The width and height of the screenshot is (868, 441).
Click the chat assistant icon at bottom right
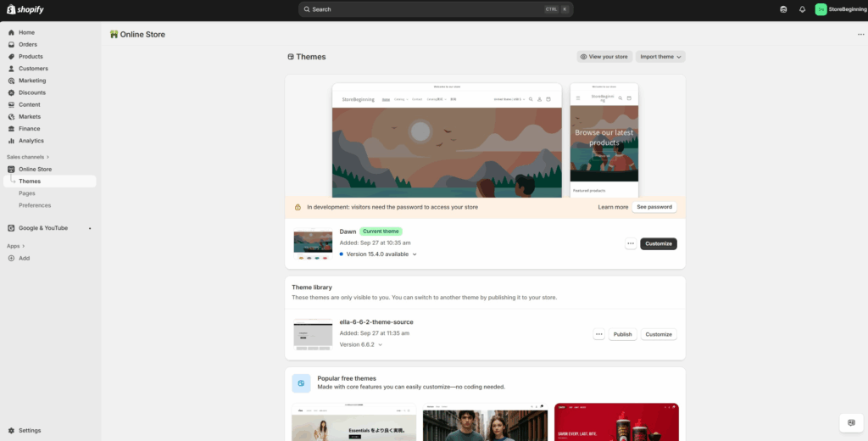click(x=851, y=422)
